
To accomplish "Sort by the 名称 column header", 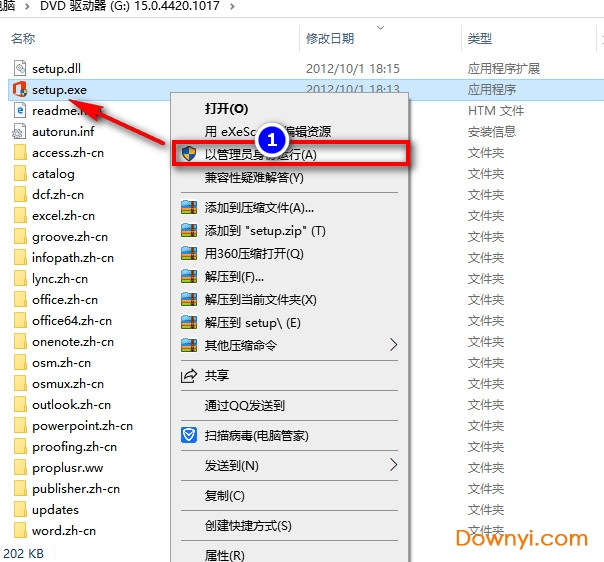I will pyautogui.click(x=24, y=39).
